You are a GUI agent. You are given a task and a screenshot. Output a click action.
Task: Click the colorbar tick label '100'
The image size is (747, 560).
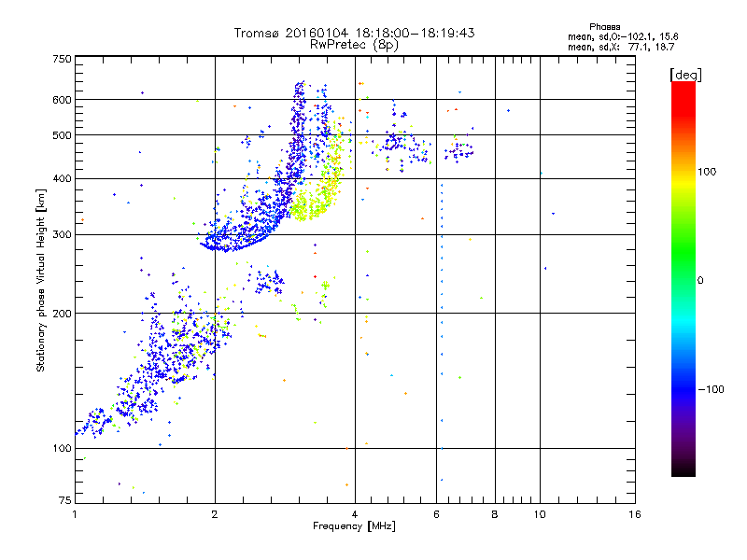(x=707, y=172)
